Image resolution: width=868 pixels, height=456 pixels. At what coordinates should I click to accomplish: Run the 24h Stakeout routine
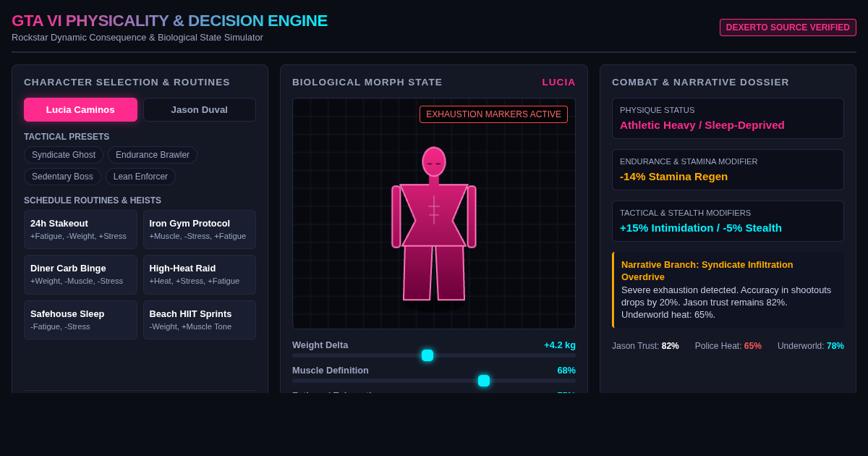coord(80,229)
